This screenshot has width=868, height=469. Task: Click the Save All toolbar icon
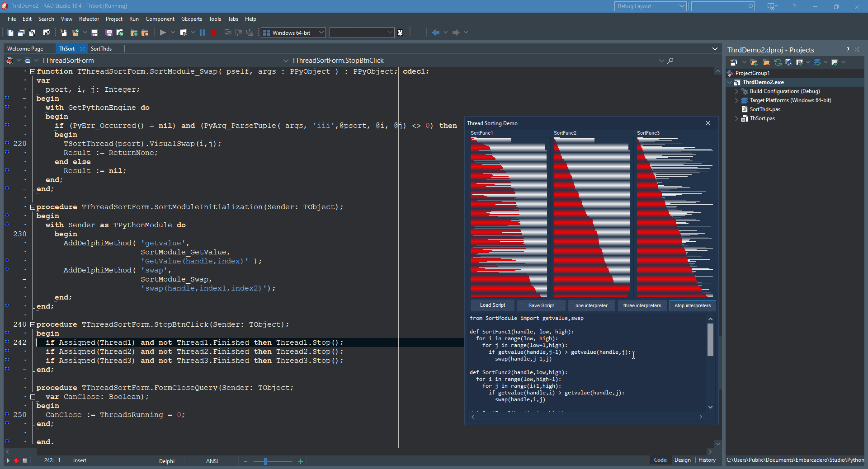click(109, 33)
